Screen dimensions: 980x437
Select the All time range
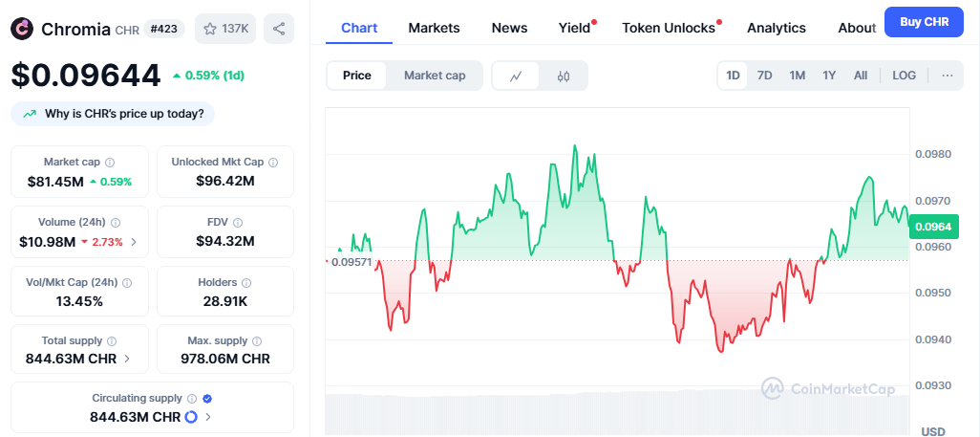[861, 76]
